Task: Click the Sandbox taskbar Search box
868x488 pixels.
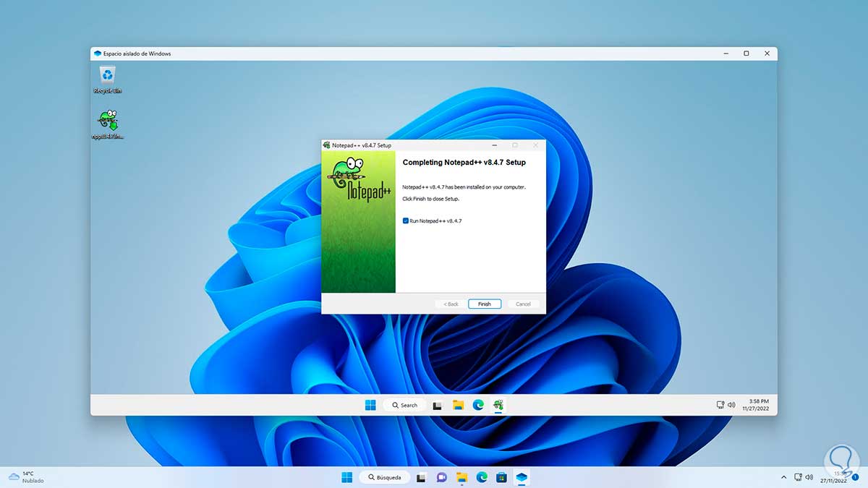Action: 404,405
